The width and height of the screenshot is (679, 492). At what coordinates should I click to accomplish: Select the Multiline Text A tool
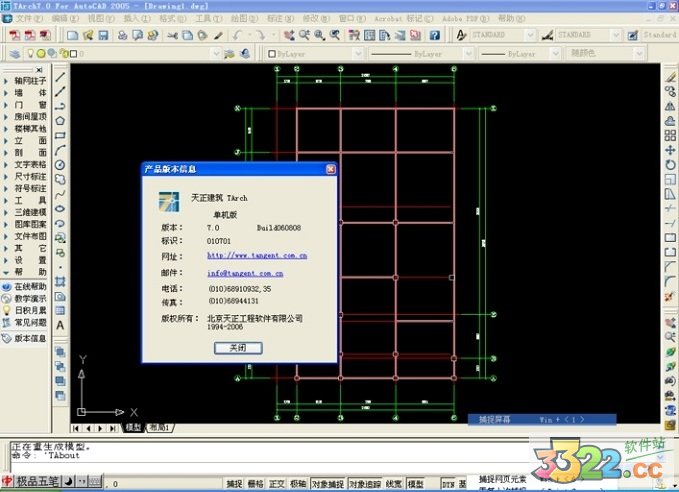60,325
